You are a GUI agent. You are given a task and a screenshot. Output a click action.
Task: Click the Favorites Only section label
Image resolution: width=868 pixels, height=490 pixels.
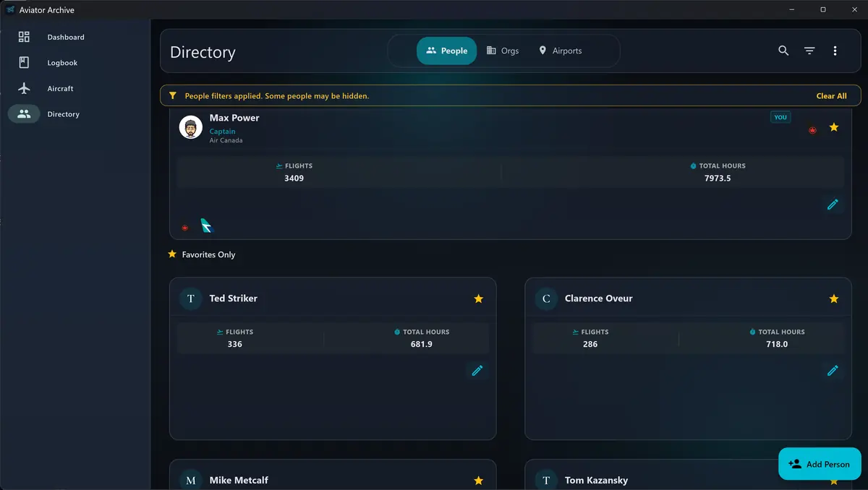click(x=208, y=254)
